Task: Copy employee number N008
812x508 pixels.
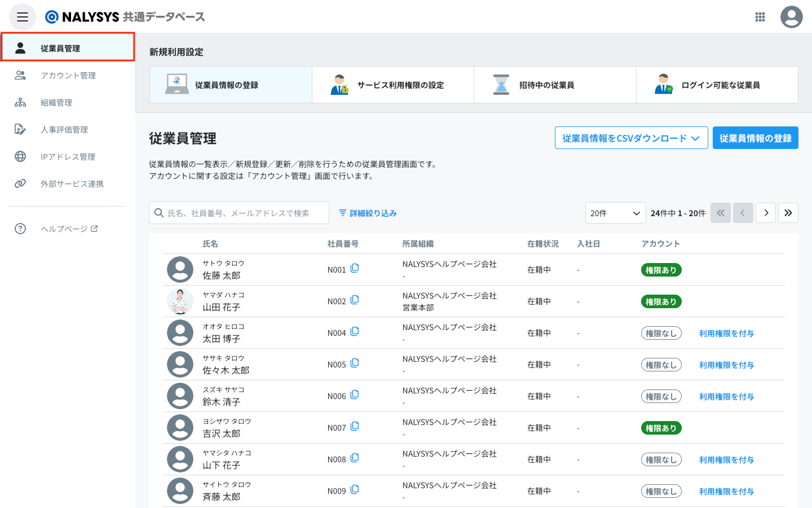Action: tap(355, 458)
